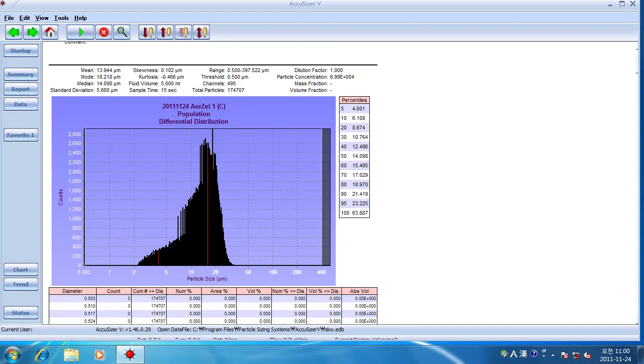
Task: Open the Edit menu
Action: [x=25, y=18]
